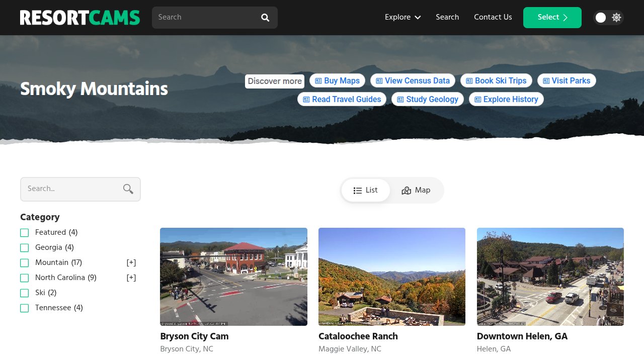Viewport: 644px width, 362px height.
Task: Check the North Carolina category checkbox
Action: [x=25, y=278]
